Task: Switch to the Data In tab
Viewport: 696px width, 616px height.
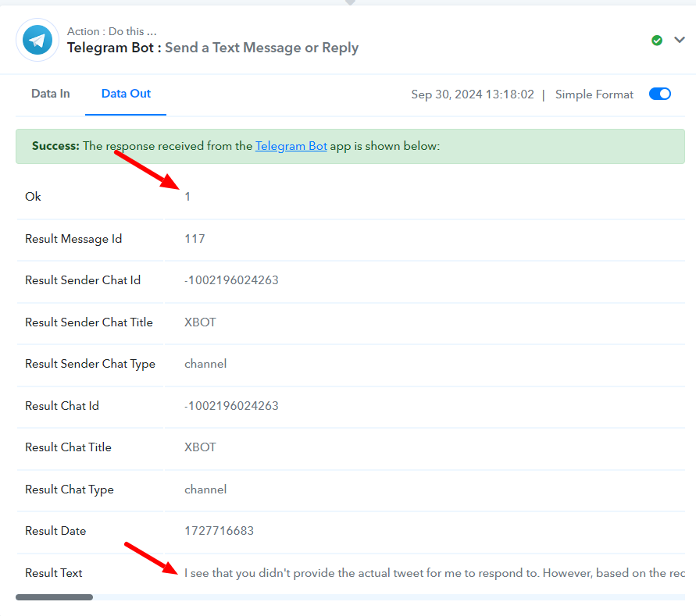Action: (51, 94)
